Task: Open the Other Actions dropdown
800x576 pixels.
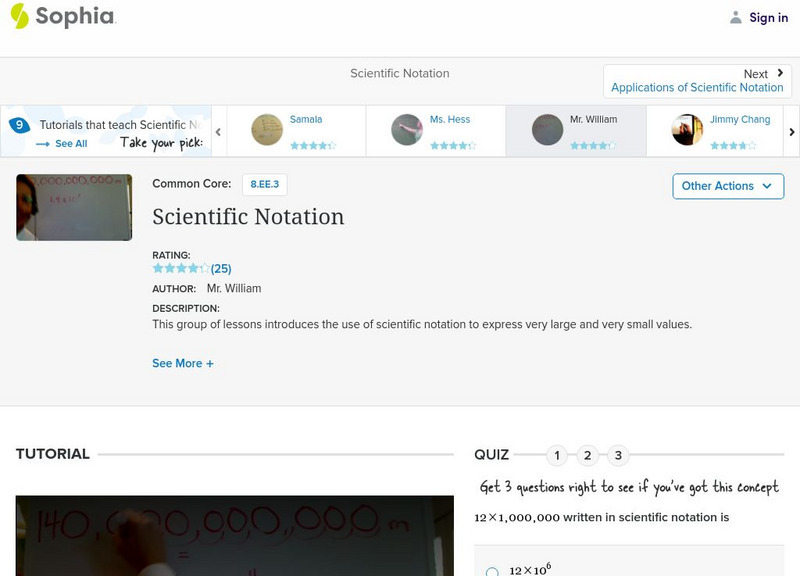Action: click(727, 186)
